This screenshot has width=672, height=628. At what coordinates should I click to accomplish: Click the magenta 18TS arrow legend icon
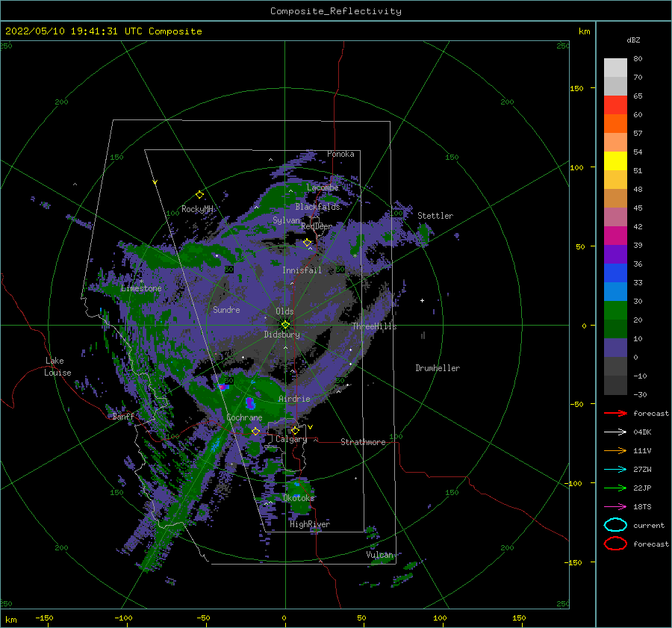(615, 507)
